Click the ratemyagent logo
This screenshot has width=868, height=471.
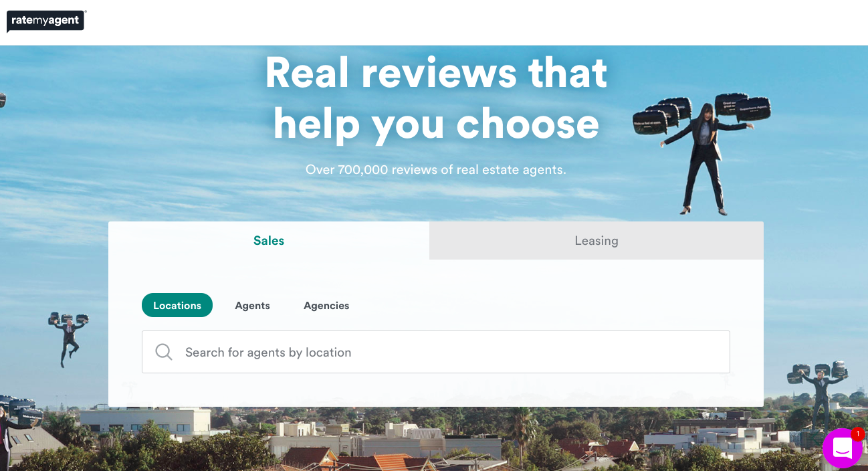tap(46, 21)
